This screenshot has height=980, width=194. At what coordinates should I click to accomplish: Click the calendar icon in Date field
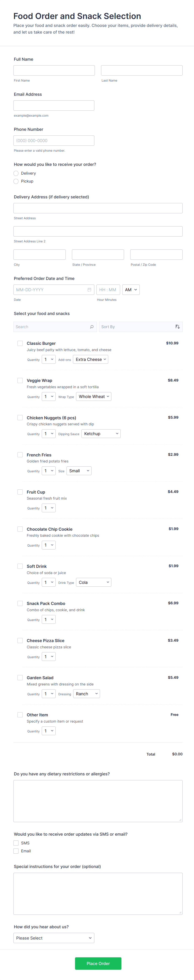pos(89,290)
